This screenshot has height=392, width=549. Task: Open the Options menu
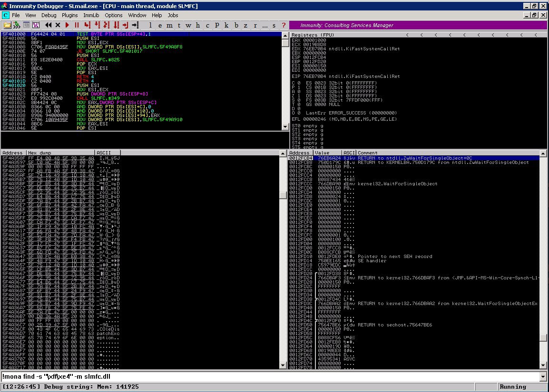click(113, 15)
